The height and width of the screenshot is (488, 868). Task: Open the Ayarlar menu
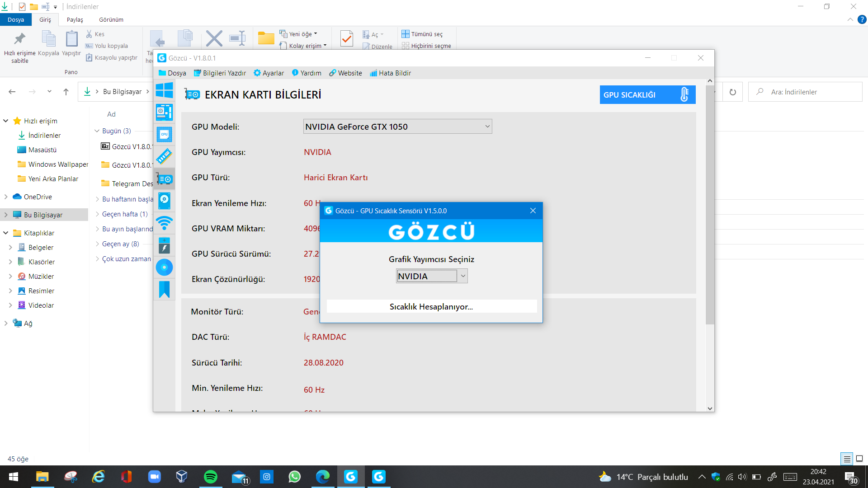[x=269, y=73]
